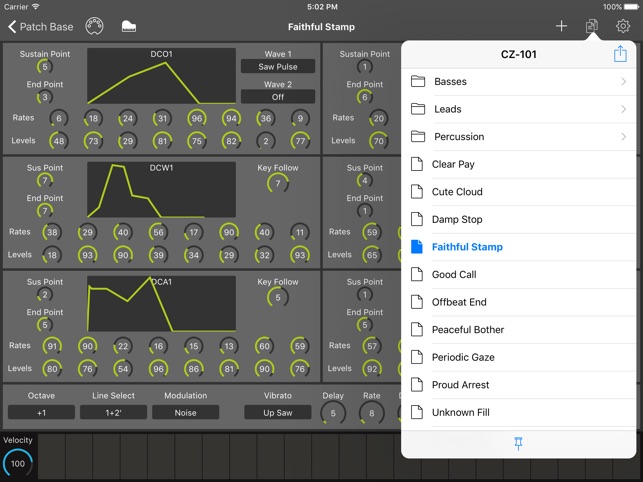Tap the pin icon below patch list
The image size is (643, 482).
(518, 443)
